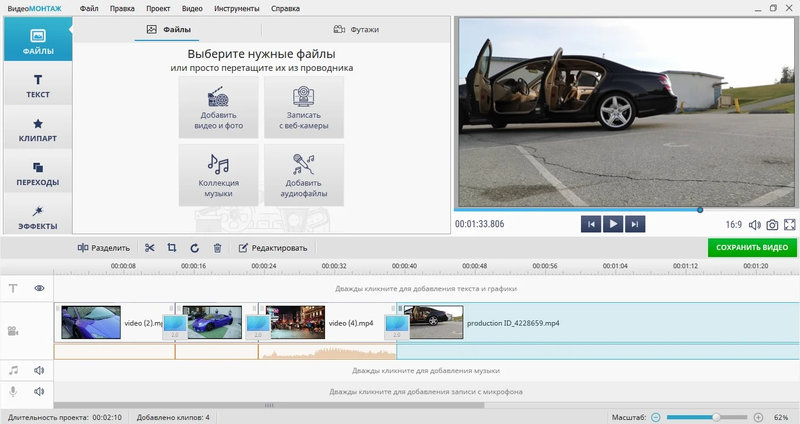Click Записать с веб-камеры tile

304,108
